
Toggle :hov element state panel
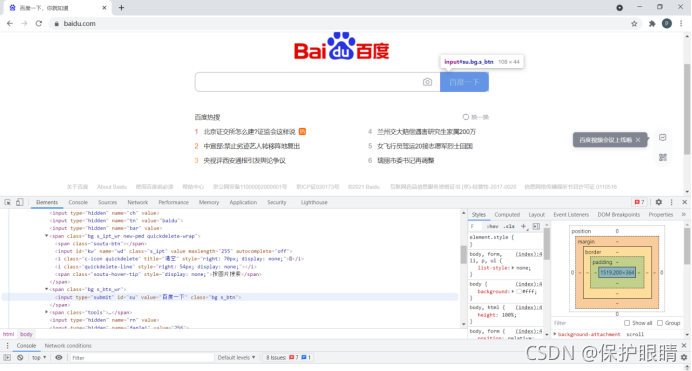pyautogui.click(x=492, y=226)
